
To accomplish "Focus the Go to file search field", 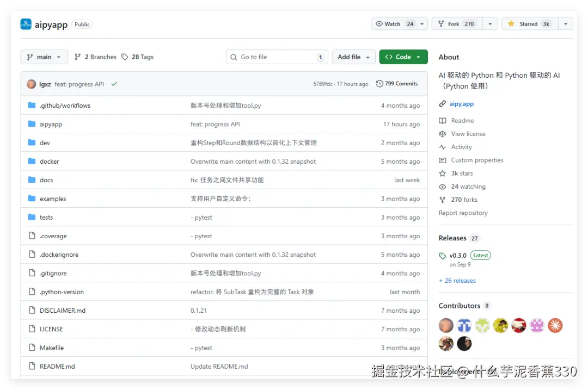I will click(x=277, y=57).
